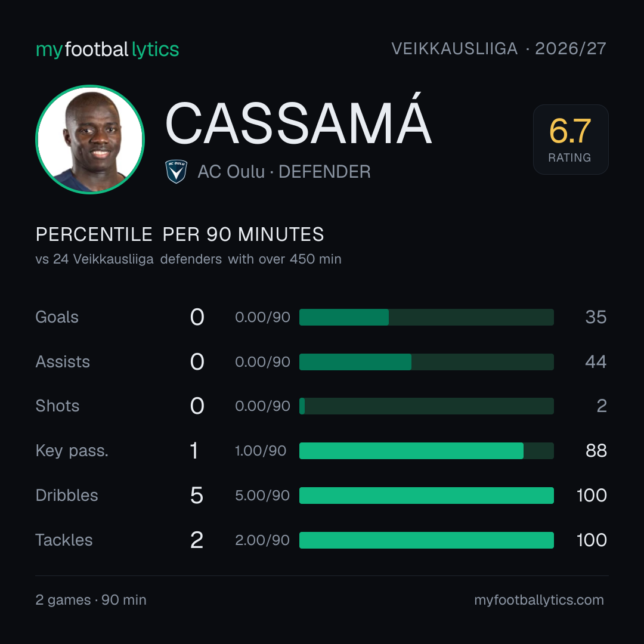The image size is (644, 644).
Task: Click the PERCENTILE PER 90 MINUTES heading
Action: point(179,234)
